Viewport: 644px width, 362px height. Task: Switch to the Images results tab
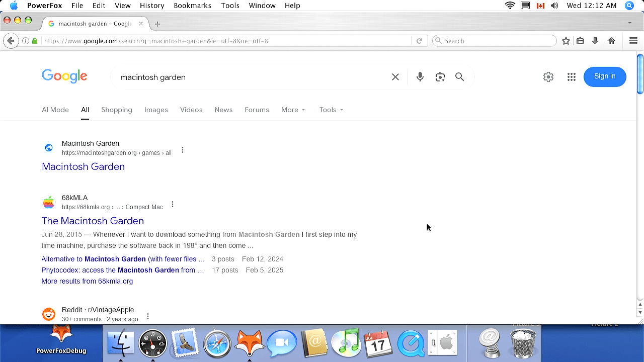[x=156, y=110]
